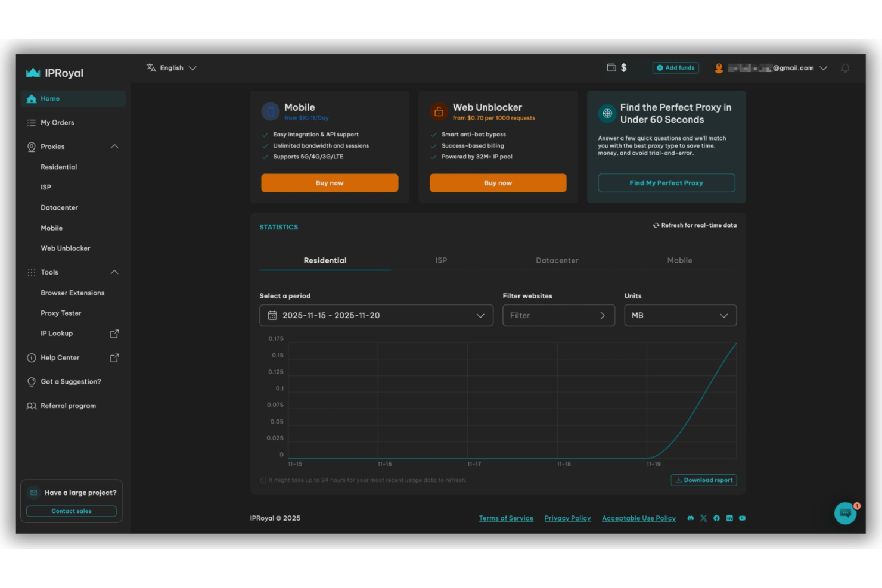882x588 pixels.
Task: Open Referral program page
Action: pos(68,406)
